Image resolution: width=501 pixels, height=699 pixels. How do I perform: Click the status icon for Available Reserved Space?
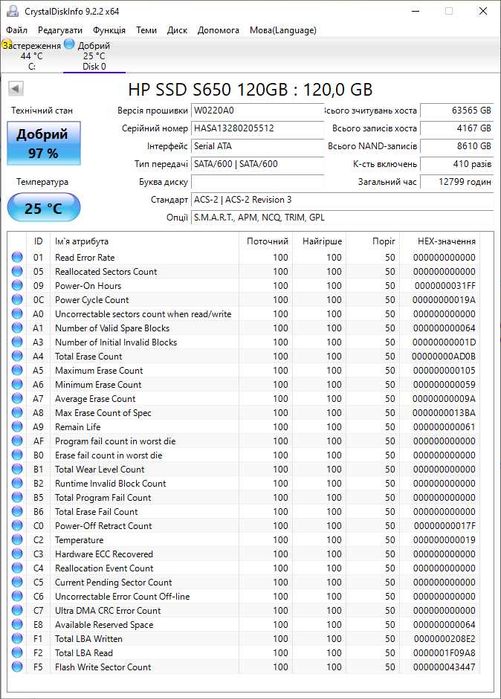[17, 624]
